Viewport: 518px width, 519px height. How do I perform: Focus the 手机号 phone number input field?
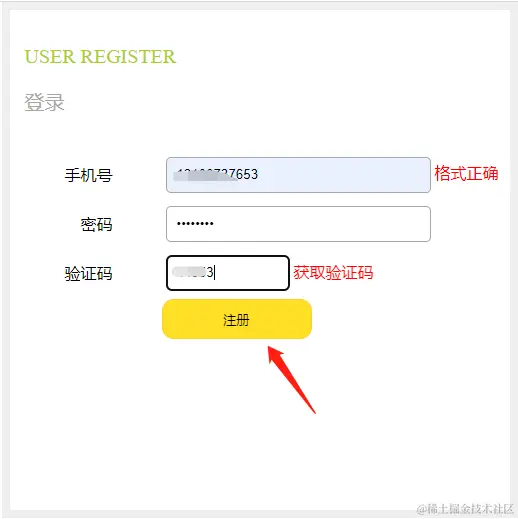(298, 175)
